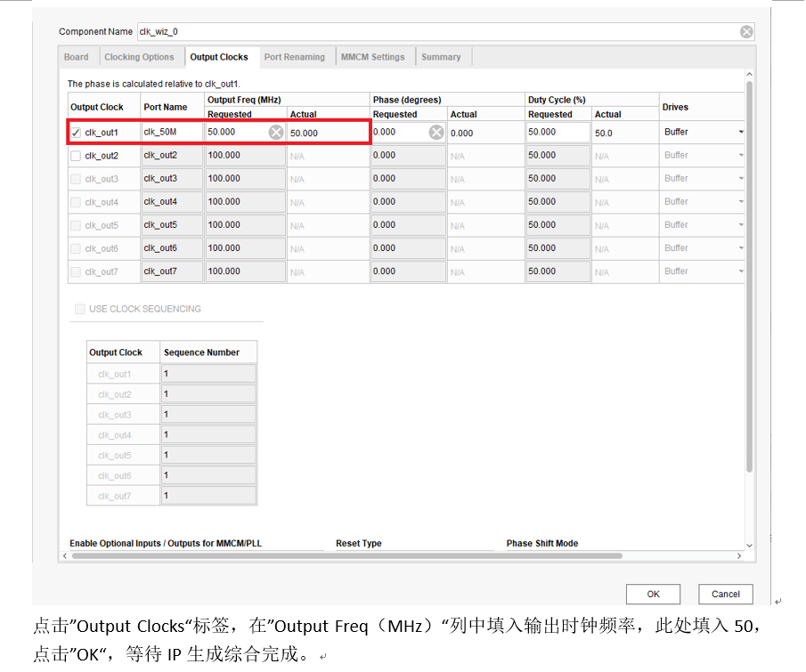Click the horizontal scrollbar thumb
The image size is (806, 672).
point(347,556)
